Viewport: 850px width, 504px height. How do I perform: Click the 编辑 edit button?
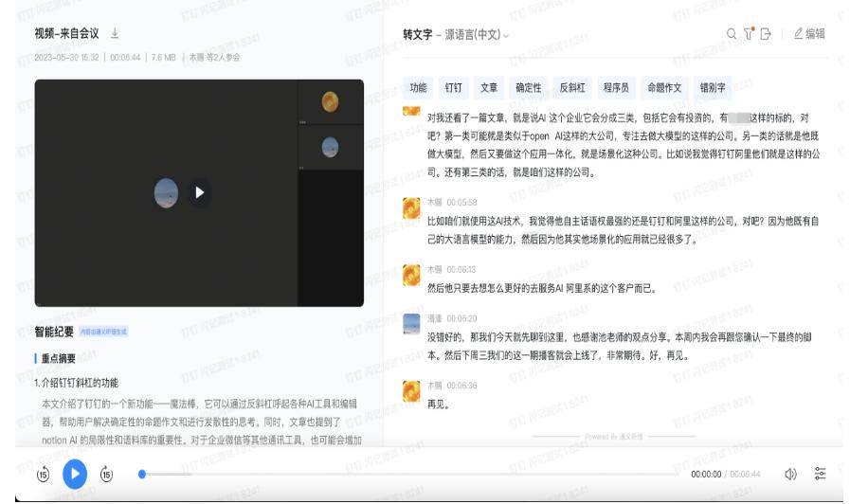pos(808,34)
